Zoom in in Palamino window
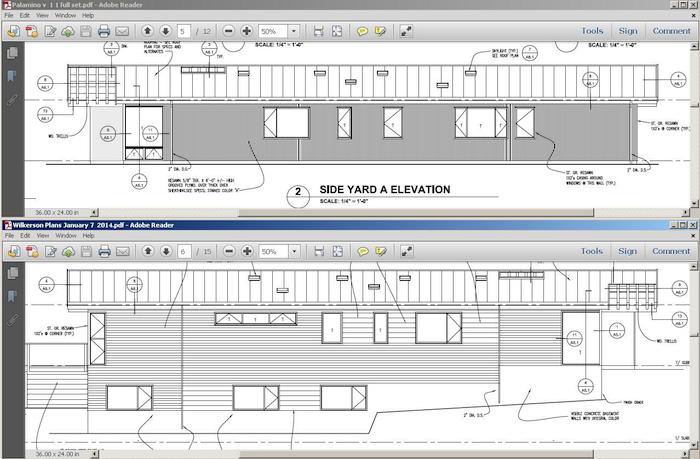Image resolution: width=700 pixels, height=459 pixels. click(246, 31)
